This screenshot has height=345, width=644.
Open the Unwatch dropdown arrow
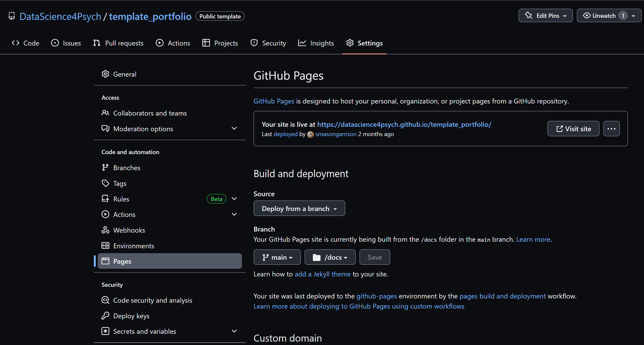tap(633, 16)
